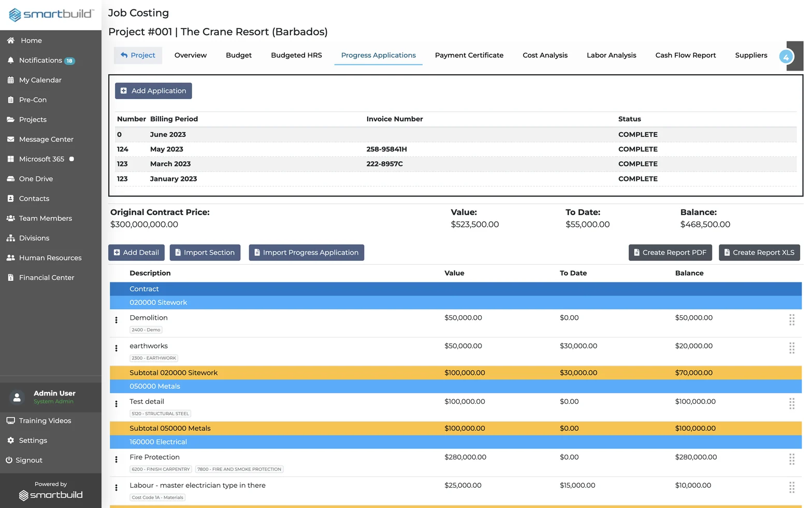Switch to the Overview tab

(191, 55)
